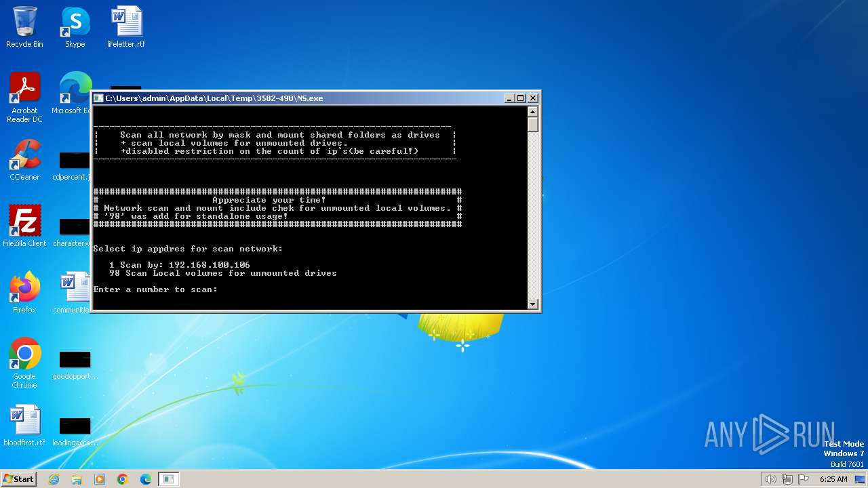868x488 pixels.
Task: Open the FileZilla Client shortcut
Action: 24,226
